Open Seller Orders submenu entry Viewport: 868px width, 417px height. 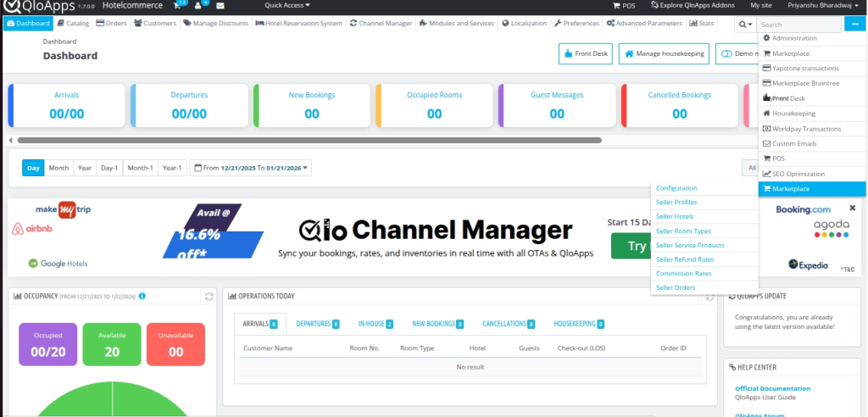click(x=676, y=287)
